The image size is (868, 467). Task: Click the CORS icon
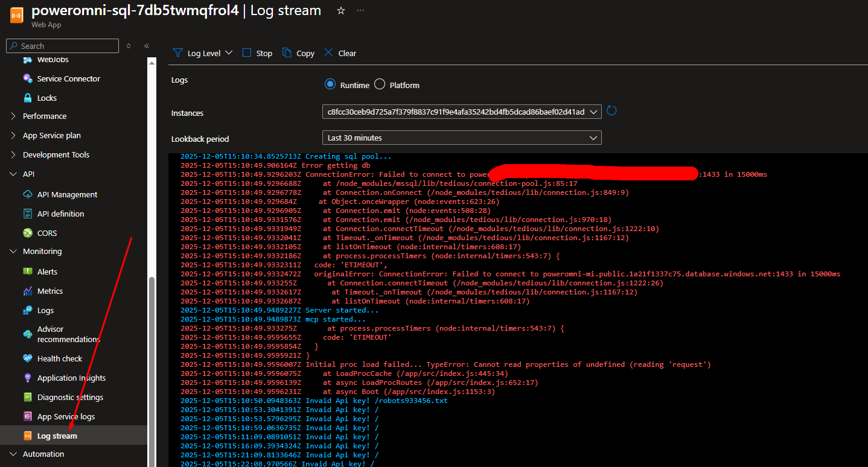27,233
